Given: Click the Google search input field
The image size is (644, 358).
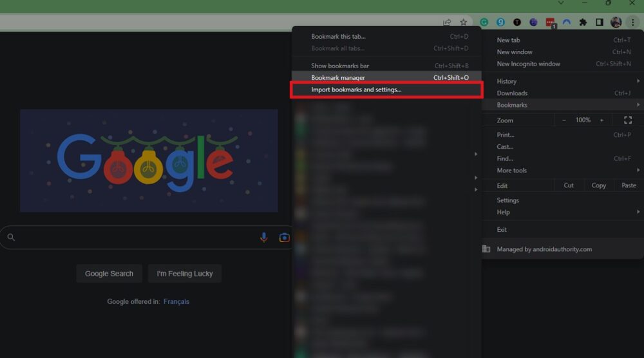Looking at the screenshot, I should (135, 238).
